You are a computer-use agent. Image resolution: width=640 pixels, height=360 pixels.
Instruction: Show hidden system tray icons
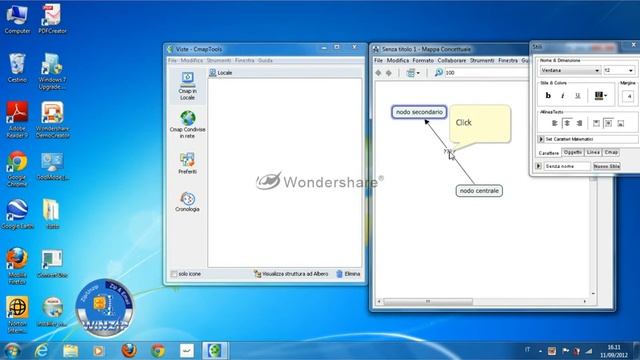pos(540,351)
